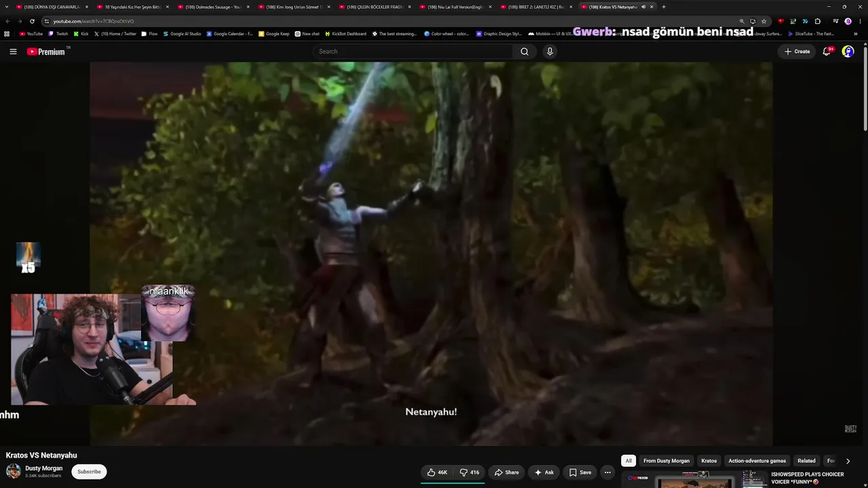Screen dimensions: 868x488
Task: Start voice search with the microphone
Action: (550, 52)
